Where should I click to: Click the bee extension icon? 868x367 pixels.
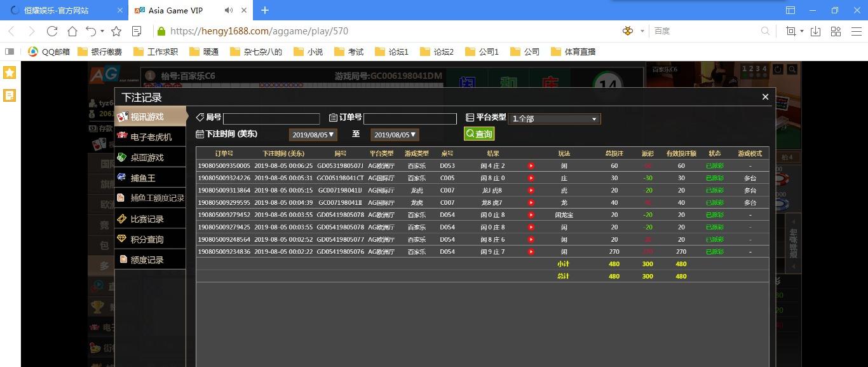point(628,31)
